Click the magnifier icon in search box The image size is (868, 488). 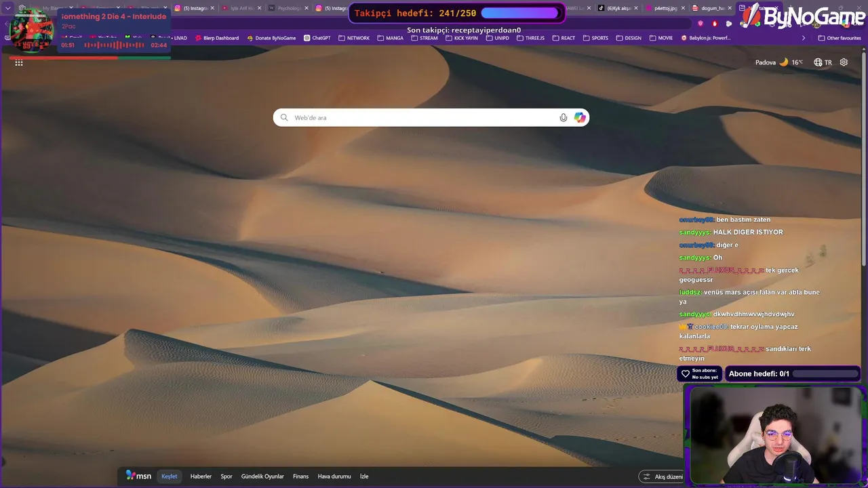[284, 117]
